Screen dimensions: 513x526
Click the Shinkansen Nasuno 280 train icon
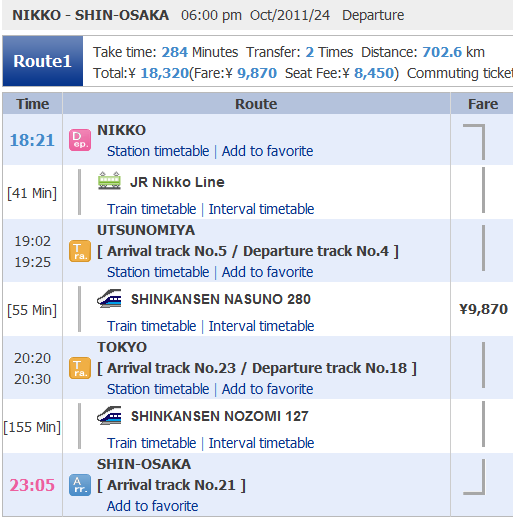click(x=109, y=298)
